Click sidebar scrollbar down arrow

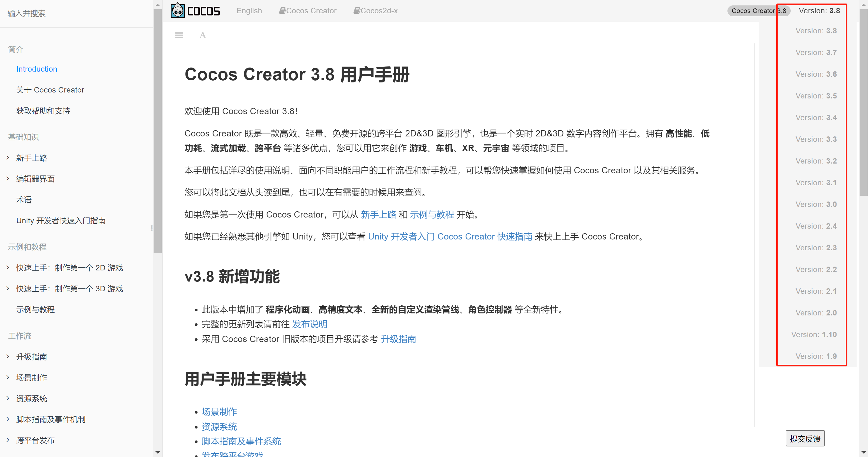point(157,452)
